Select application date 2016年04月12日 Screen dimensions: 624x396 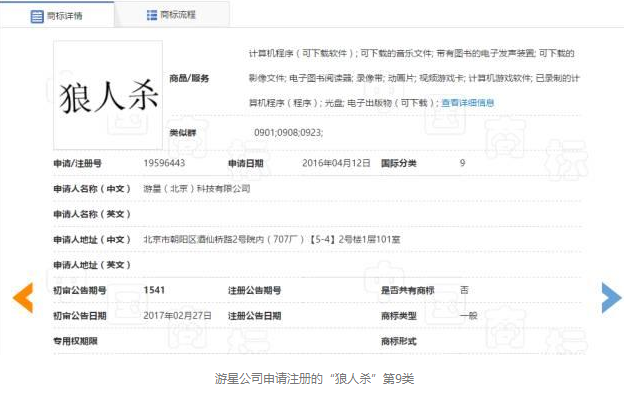336,163
